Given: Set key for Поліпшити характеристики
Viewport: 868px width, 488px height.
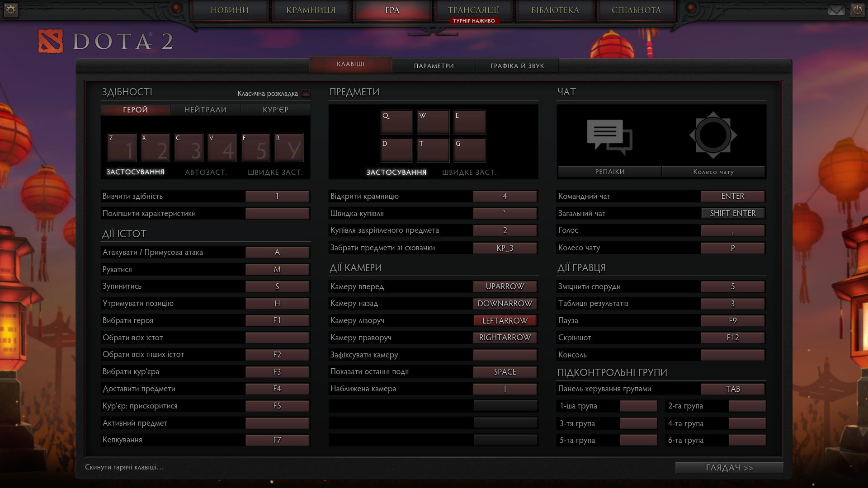Looking at the screenshot, I should pos(277,213).
